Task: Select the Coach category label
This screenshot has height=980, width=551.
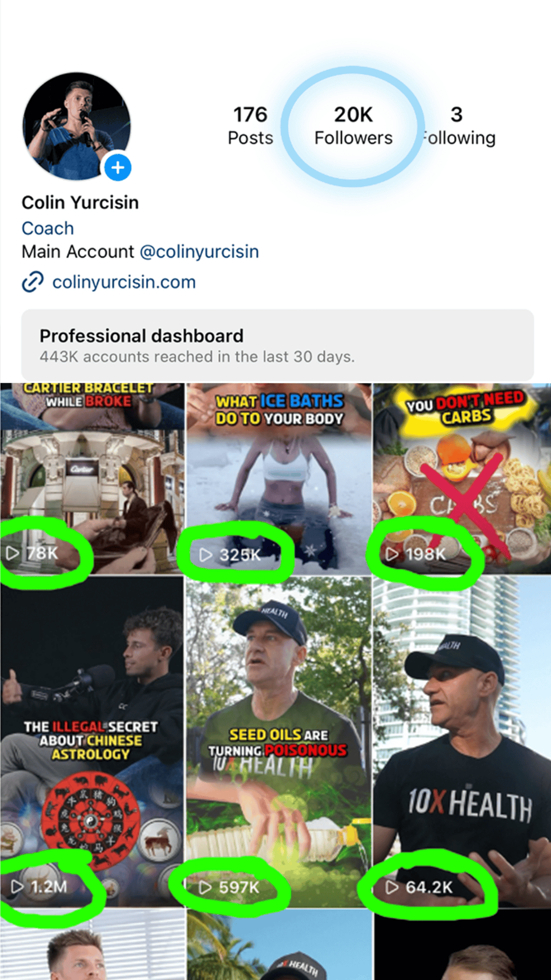Action: pyautogui.click(x=47, y=228)
